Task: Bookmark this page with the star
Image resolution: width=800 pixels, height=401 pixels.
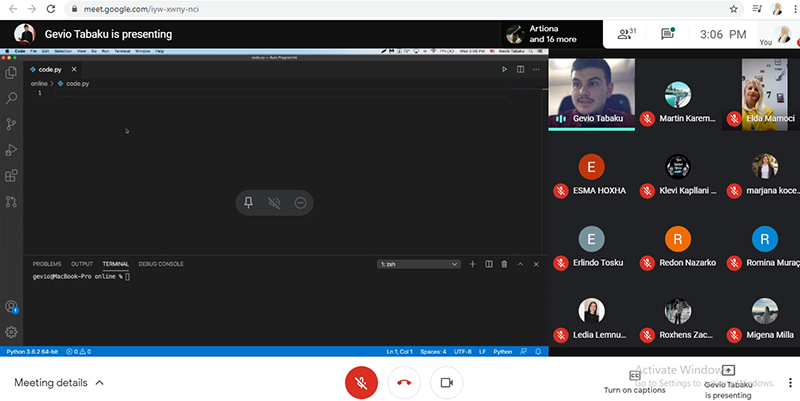Action: (735, 8)
